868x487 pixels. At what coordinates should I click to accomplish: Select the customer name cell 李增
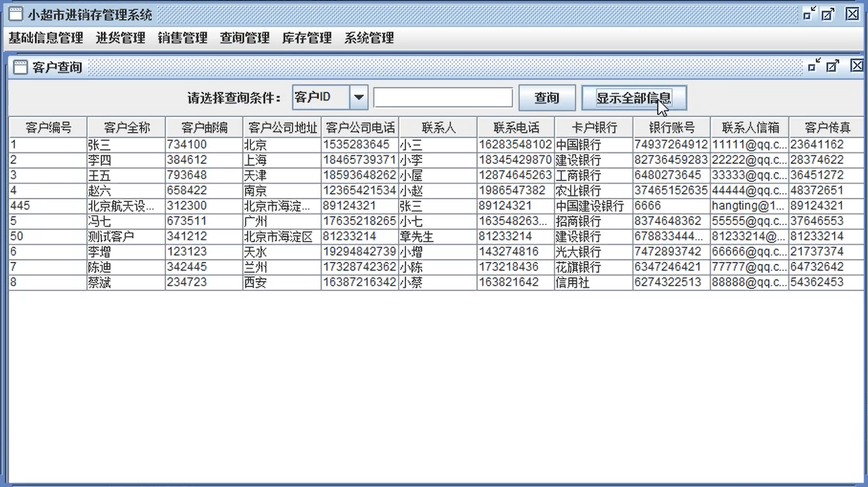click(x=126, y=252)
